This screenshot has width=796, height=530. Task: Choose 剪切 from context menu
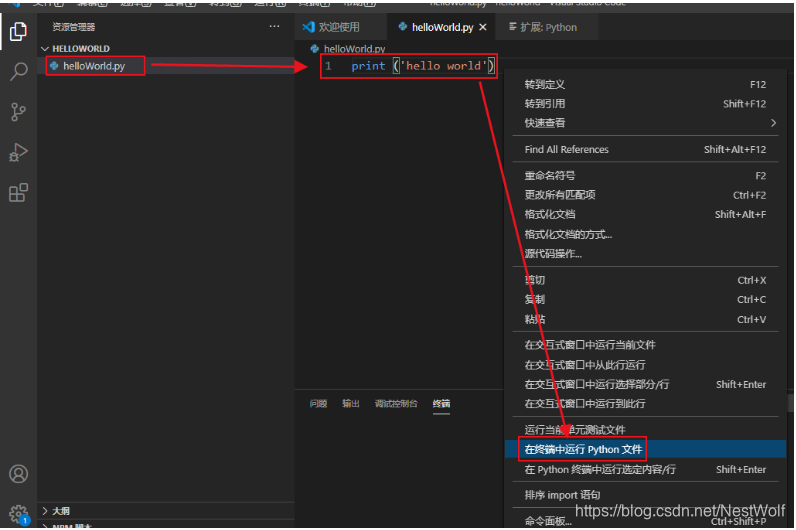[x=645, y=280]
